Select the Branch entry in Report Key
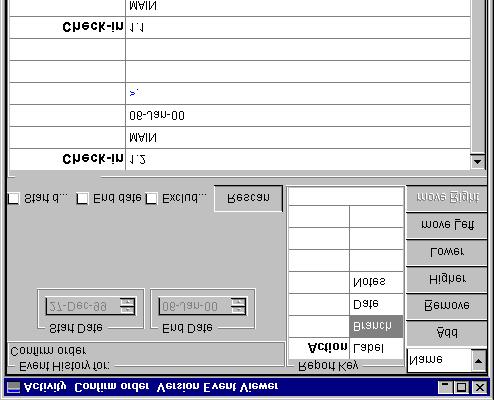 click(376, 326)
